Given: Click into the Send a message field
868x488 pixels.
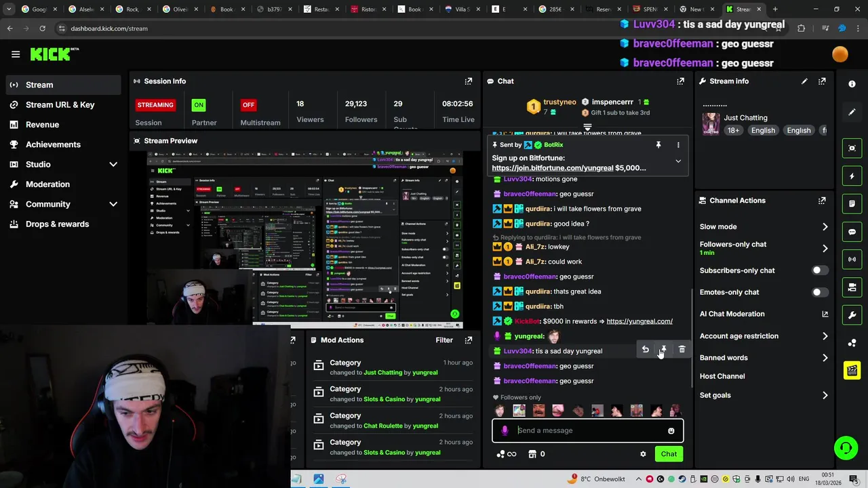Looking at the screenshot, I should click(587, 430).
